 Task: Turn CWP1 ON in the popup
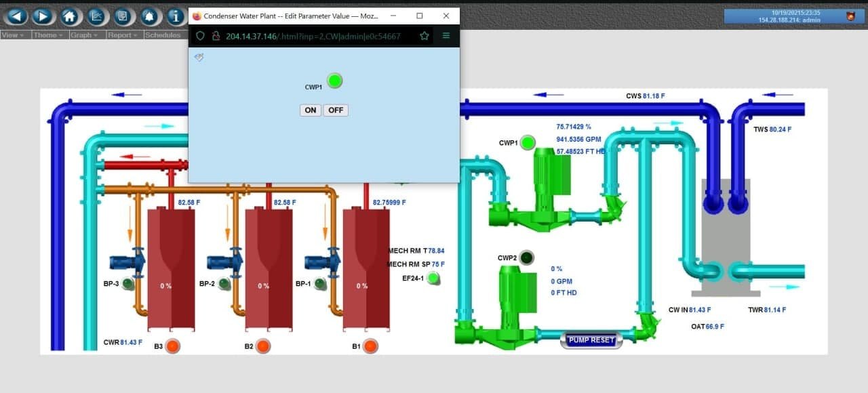pos(310,110)
